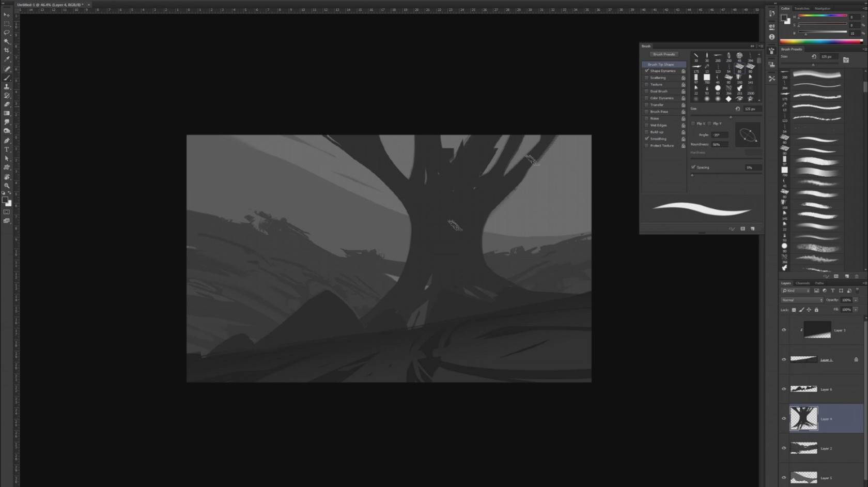Select the Move tool
This screenshot has height=487, width=868.
7,14
